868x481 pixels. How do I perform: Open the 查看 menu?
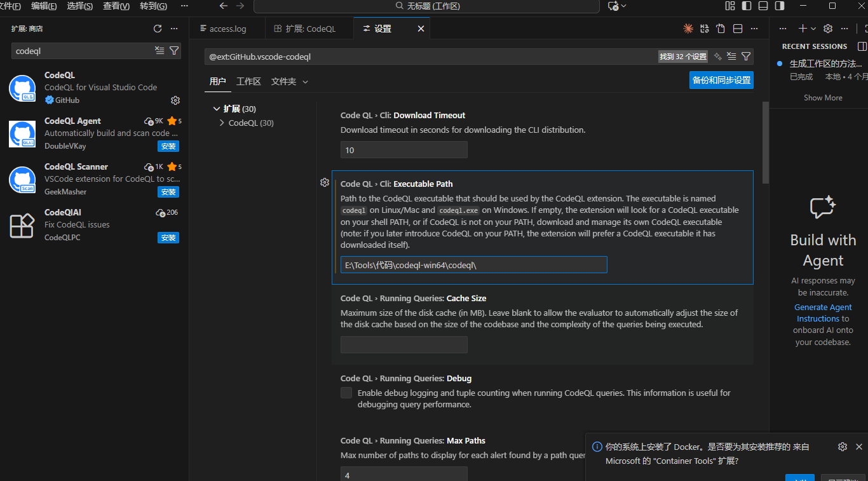pos(116,6)
